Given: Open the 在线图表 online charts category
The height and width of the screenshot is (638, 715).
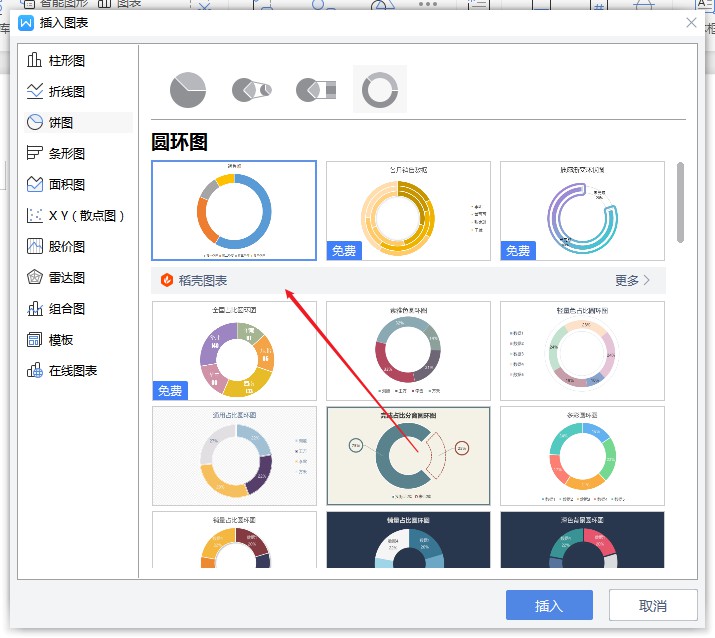Looking at the screenshot, I should click(78, 371).
